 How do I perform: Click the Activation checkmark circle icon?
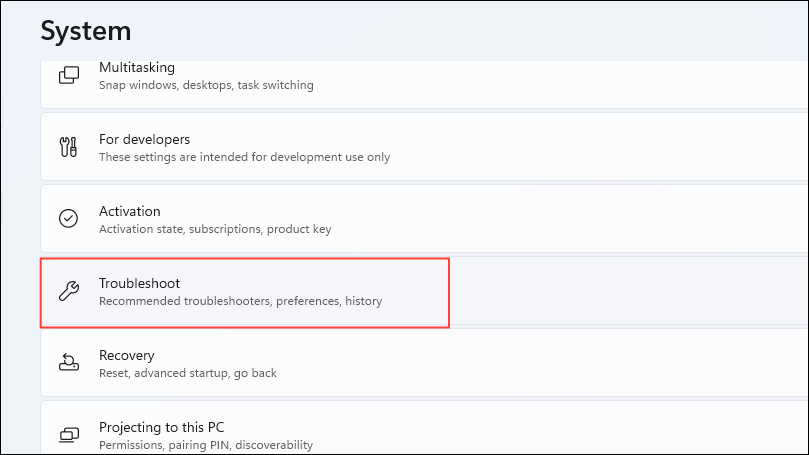[68, 218]
